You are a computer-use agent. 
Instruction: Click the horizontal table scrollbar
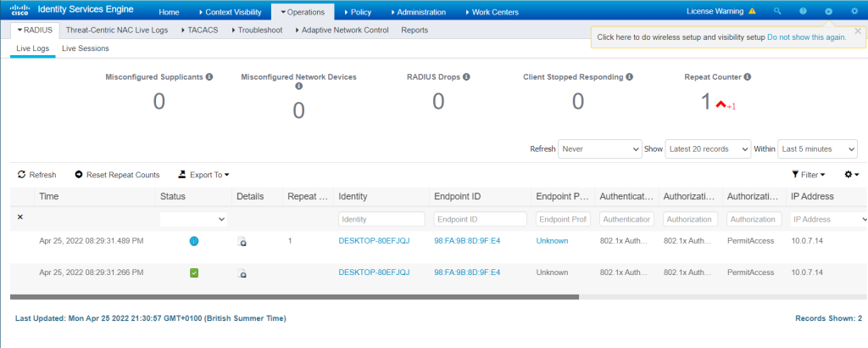pyautogui.click(x=294, y=297)
